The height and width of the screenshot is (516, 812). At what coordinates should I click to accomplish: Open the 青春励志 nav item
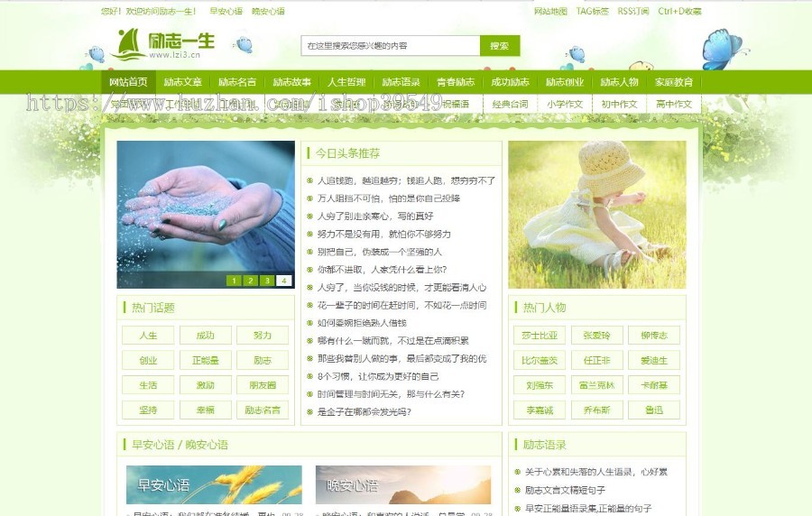456,82
